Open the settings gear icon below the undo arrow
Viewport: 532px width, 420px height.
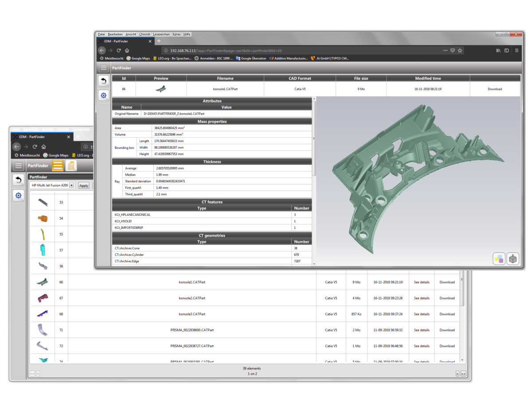pyautogui.click(x=103, y=95)
